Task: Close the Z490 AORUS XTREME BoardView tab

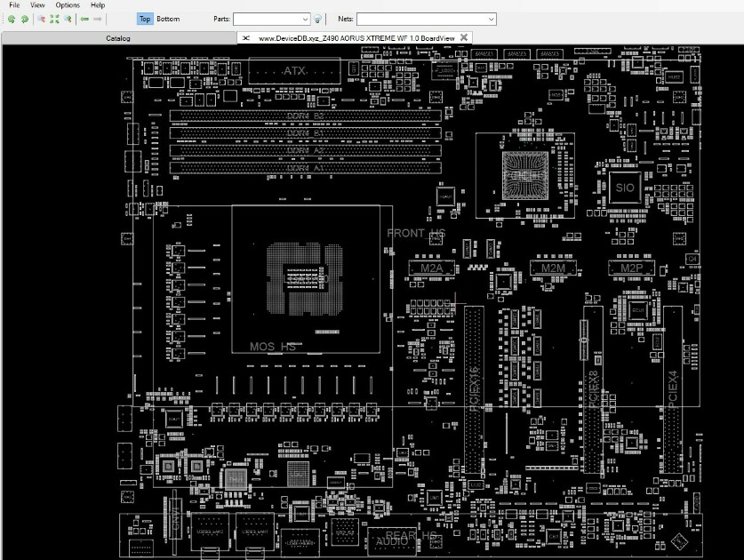Action: point(464,37)
